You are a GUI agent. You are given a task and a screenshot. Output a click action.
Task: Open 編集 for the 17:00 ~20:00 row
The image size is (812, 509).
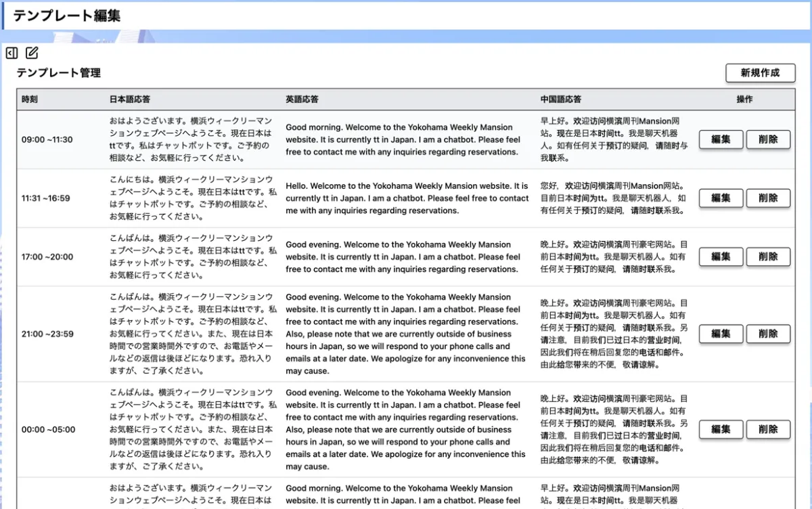(x=721, y=257)
